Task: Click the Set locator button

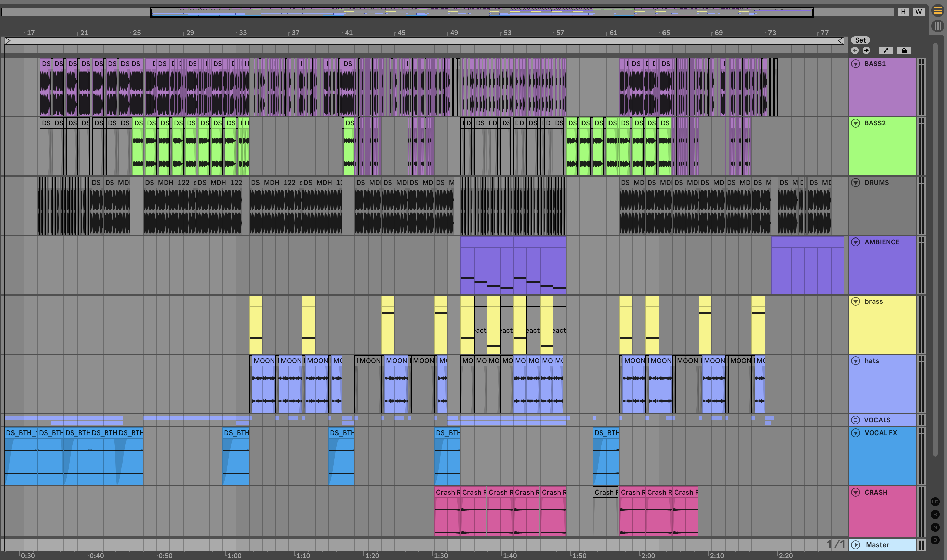Action: [x=860, y=40]
